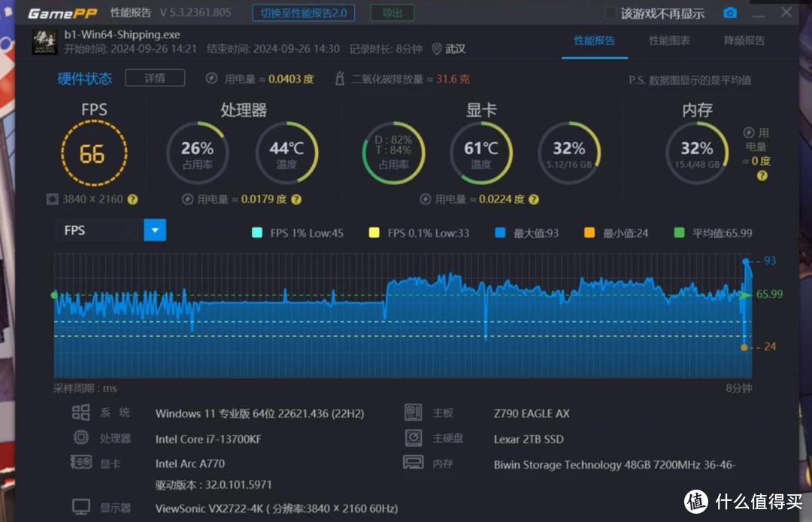Image resolution: width=812 pixels, height=522 pixels.
Task: Click the processor chip icon in specs list
Action: (x=80, y=438)
